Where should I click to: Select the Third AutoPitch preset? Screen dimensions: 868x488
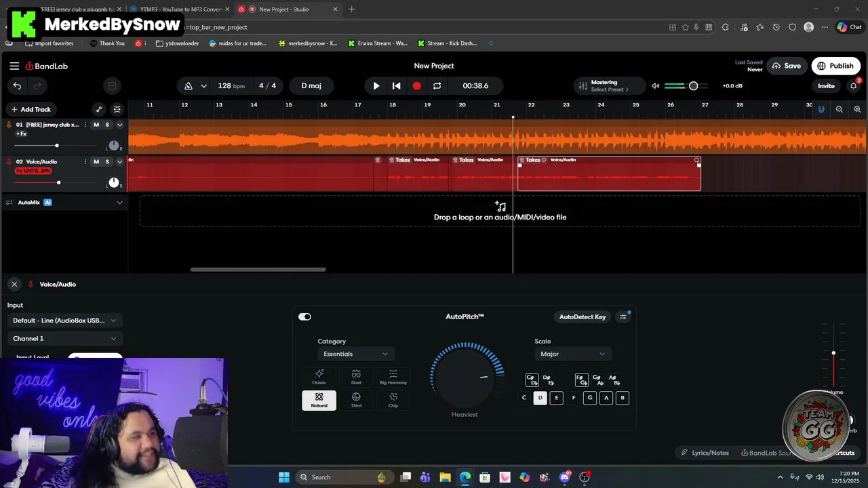coord(356,400)
